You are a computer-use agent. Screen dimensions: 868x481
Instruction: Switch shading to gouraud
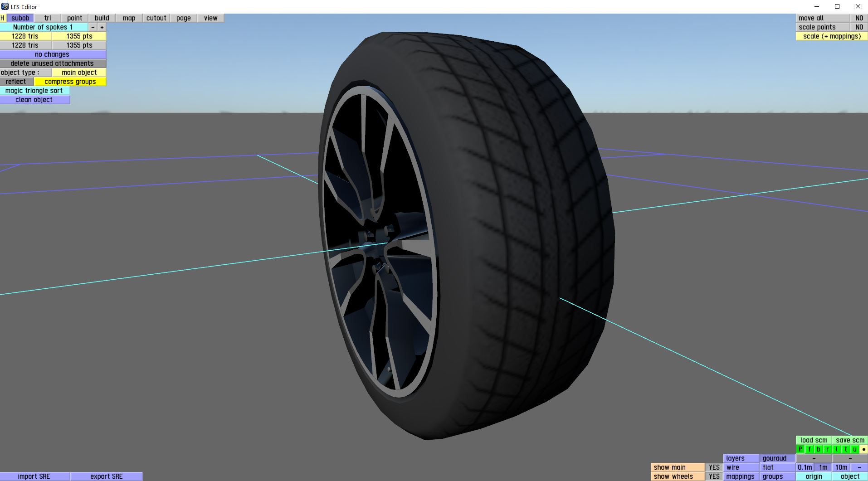(x=778, y=458)
